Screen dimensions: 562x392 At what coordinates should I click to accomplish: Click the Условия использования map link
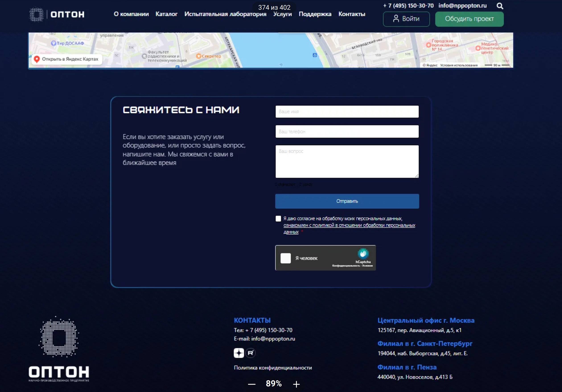[459, 65]
